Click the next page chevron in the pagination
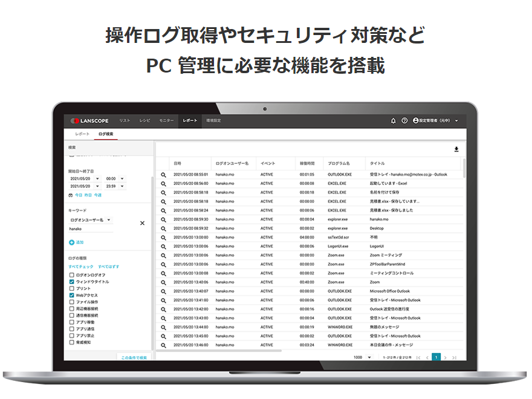The height and width of the screenshot is (399, 532). click(444, 357)
